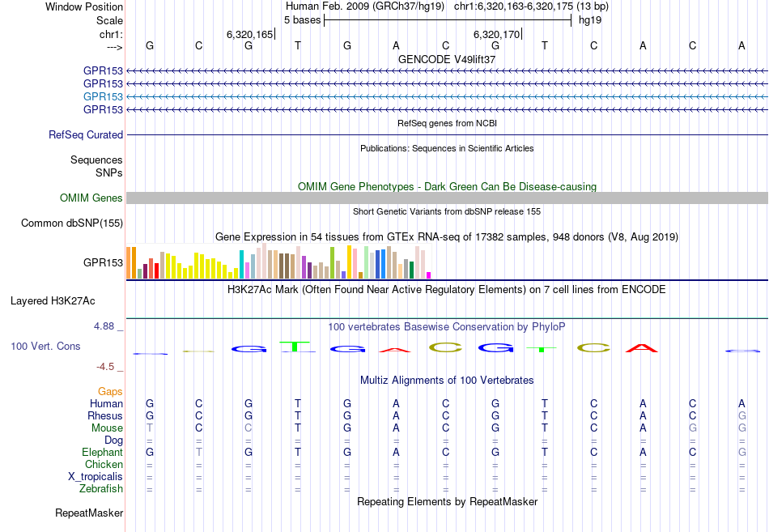Viewport: 769px width, 532px height.
Task: Select the X_tropicalis alignment row label
Action: [x=96, y=477]
